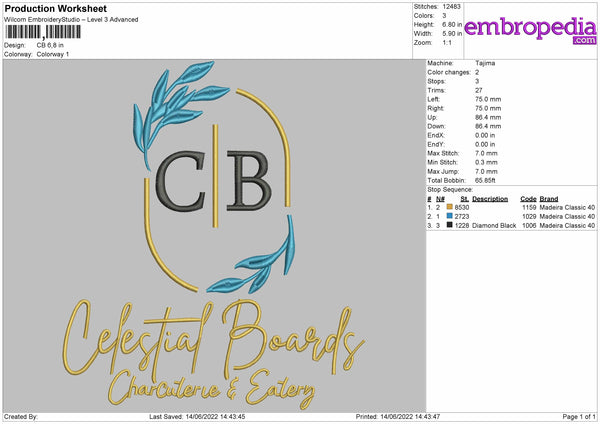Click the barcode image under the title
Image resolution: width=600 pixels, height=424 pixels.
pyautogui.click(x=43, y=32)
